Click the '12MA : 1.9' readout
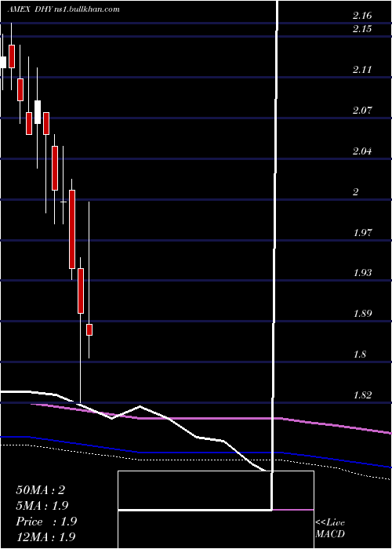 [45, 536]
